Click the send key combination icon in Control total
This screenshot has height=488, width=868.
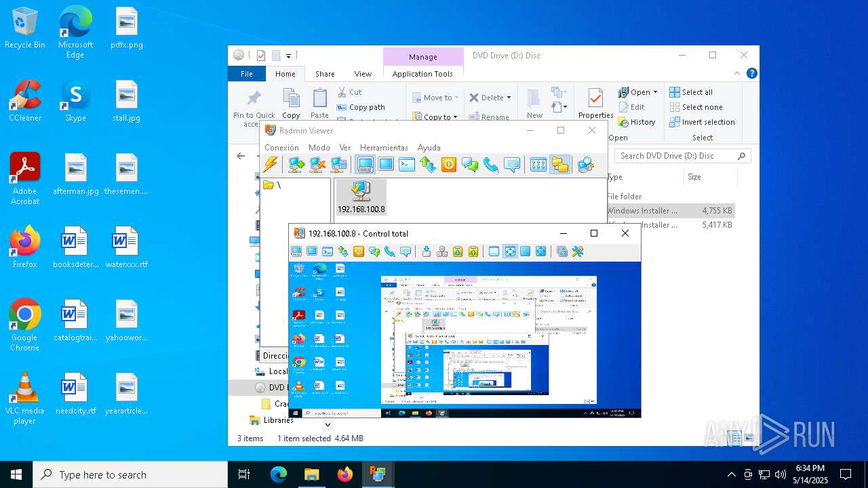point(427,251)
